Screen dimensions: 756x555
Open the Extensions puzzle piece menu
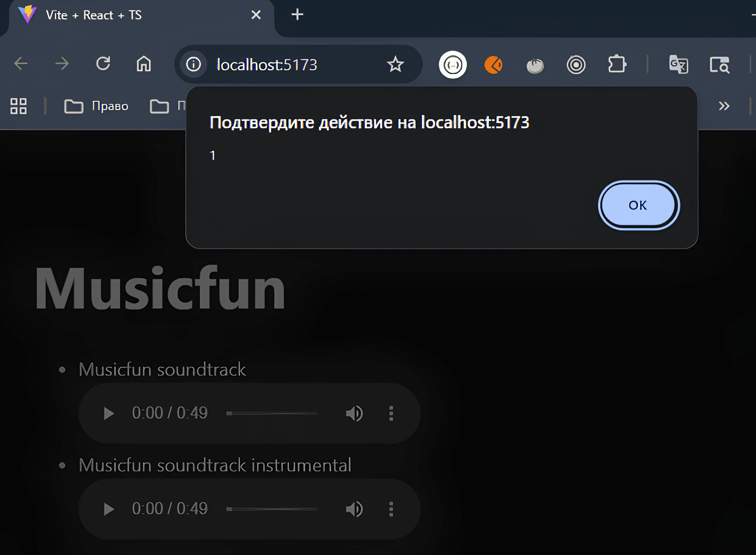[x=617, y=65]
